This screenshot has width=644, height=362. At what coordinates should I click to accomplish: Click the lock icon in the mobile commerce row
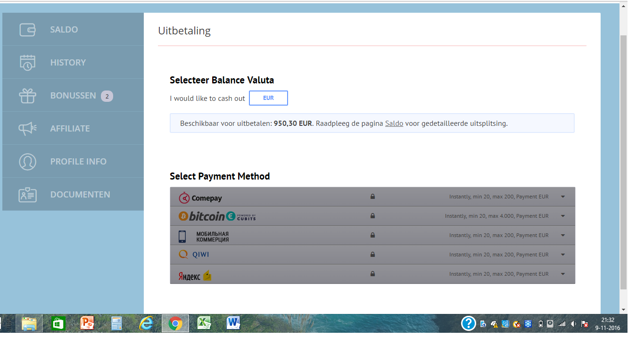pos(372,235)
